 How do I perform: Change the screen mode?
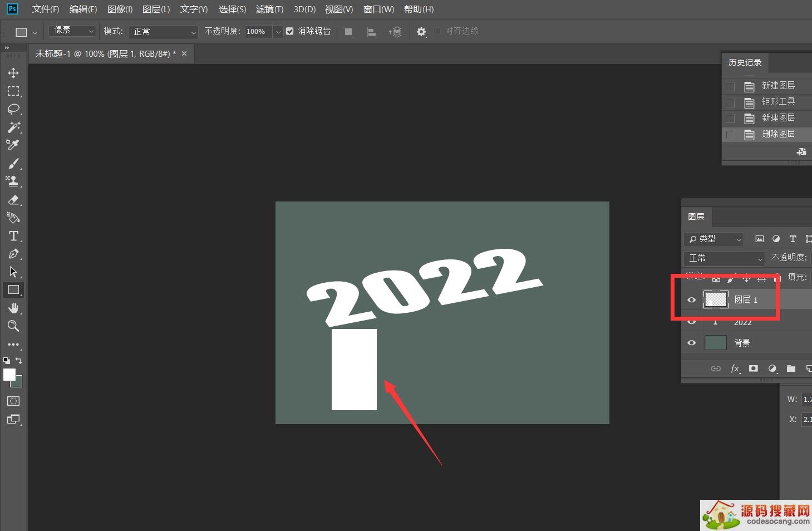coord(13,419)
